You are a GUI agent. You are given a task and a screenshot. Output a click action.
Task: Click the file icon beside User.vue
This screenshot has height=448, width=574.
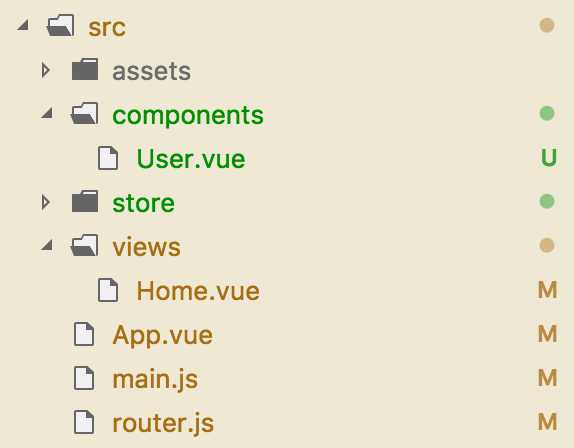click(108, 158)
